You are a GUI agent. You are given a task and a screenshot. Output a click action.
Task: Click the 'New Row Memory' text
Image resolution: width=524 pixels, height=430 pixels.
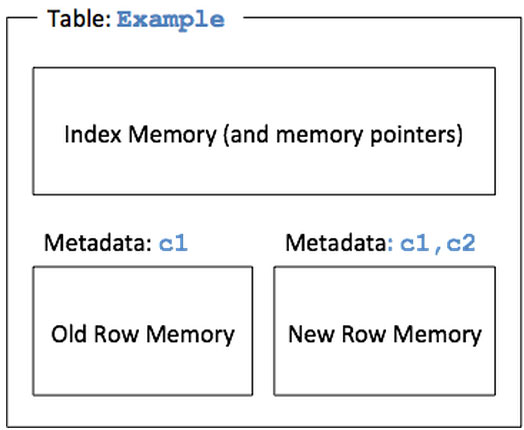(x=385, y=334)
